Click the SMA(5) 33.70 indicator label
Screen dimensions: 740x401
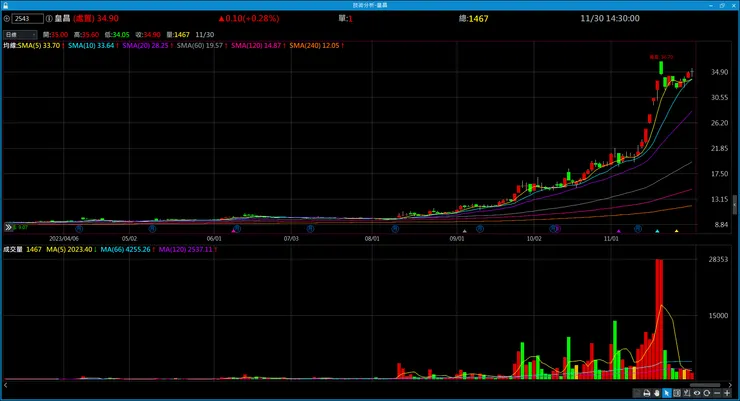39,46
